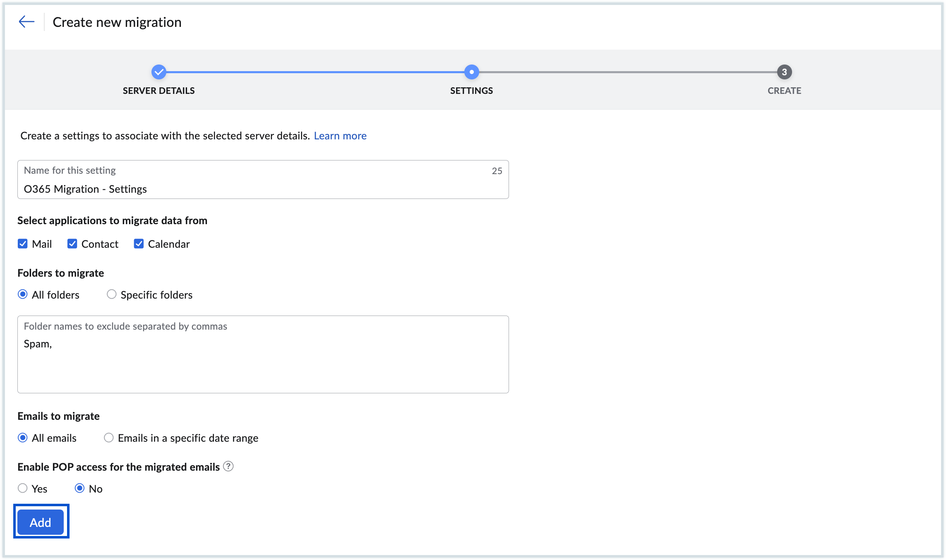Click the SERVER DETAILS step label
The image size is (946, 560).
(159, 91)
